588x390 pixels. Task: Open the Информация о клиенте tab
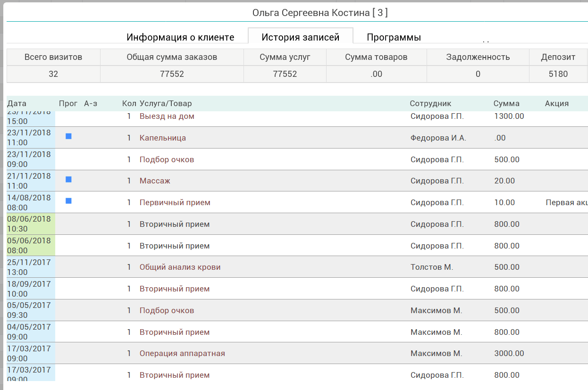180,37
